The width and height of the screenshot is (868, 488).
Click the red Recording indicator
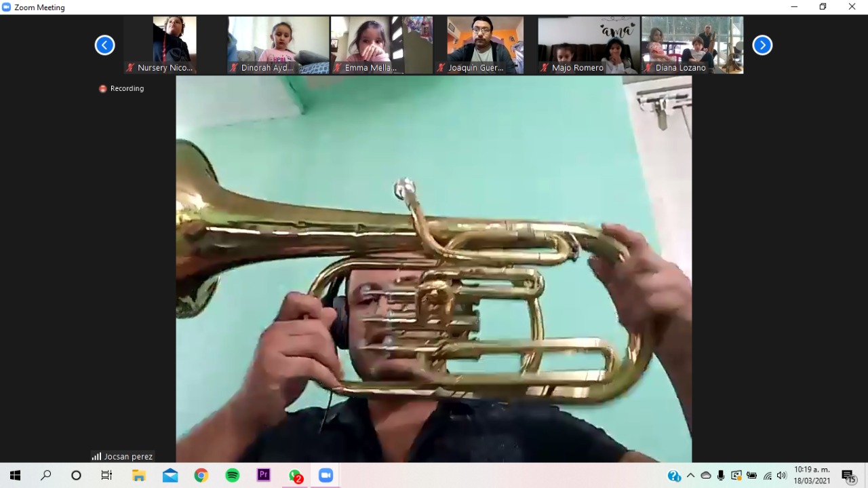point(121,88)
